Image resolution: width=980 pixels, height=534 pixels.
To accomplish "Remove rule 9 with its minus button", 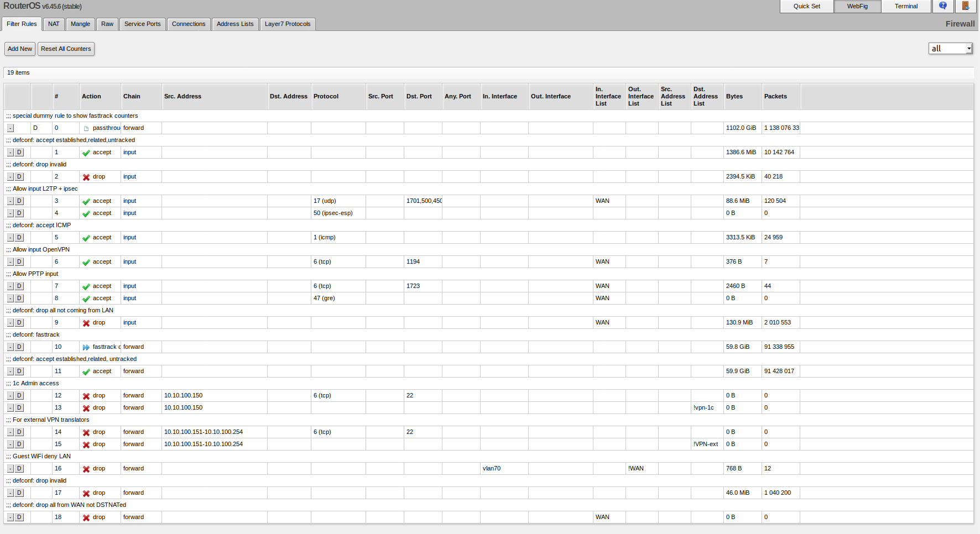I will [11, 322].
